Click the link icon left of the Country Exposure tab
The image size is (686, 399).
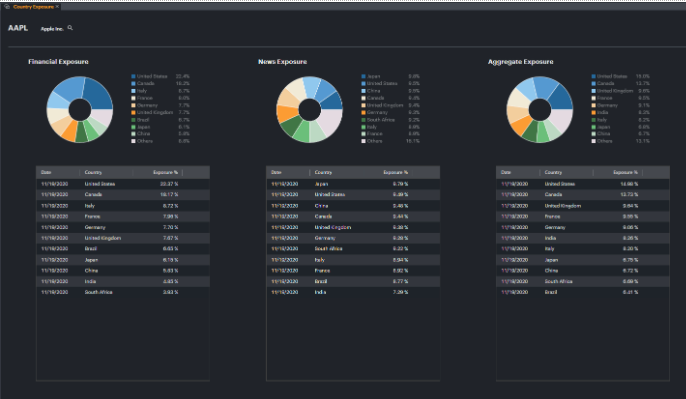(x=7, y=7)
